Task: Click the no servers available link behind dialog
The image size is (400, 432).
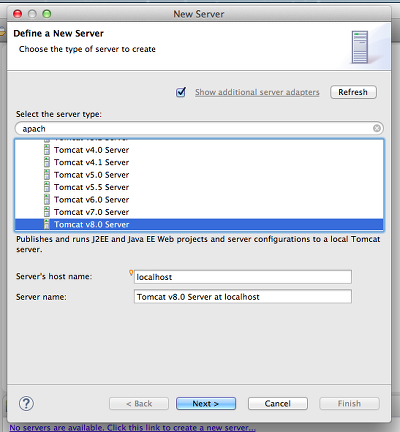Action: 132,427
